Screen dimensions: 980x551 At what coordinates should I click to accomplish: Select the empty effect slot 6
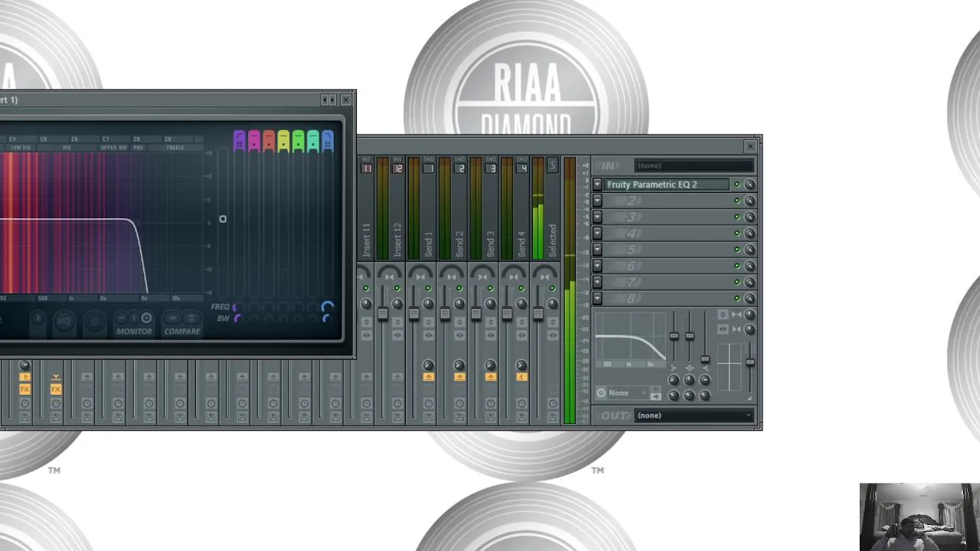coord(666,266)
